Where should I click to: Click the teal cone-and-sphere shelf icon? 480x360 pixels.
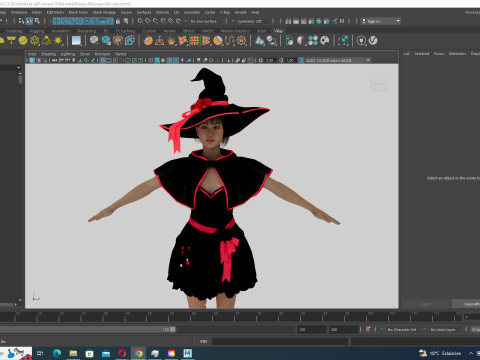pyautogui.click(x=260, y=41)
